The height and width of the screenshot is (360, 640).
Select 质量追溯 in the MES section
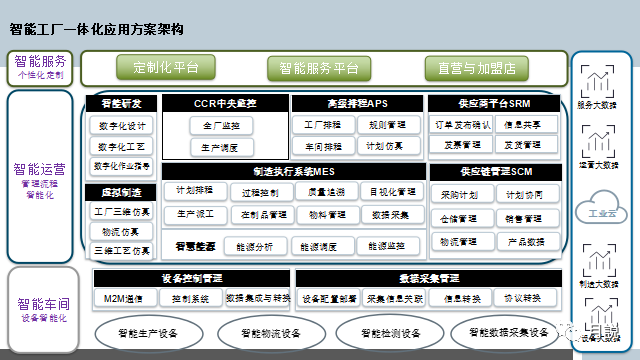(x=327, y=192)
